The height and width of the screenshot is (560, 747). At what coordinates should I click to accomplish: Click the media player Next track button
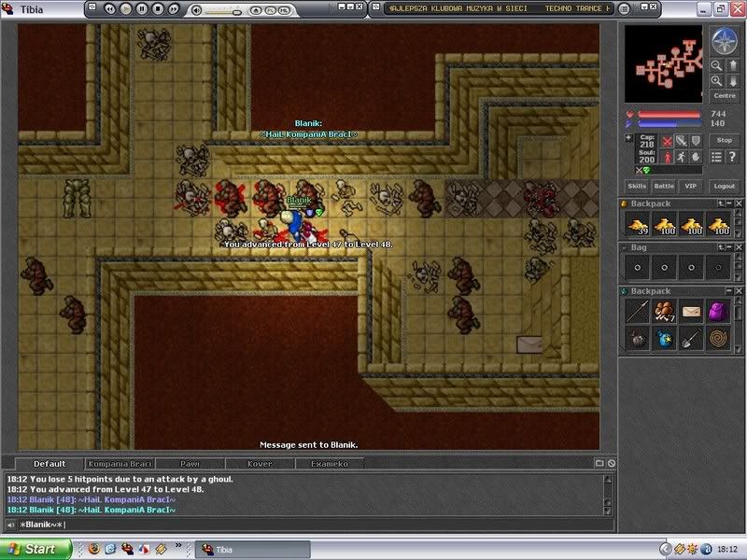[174, 8]
